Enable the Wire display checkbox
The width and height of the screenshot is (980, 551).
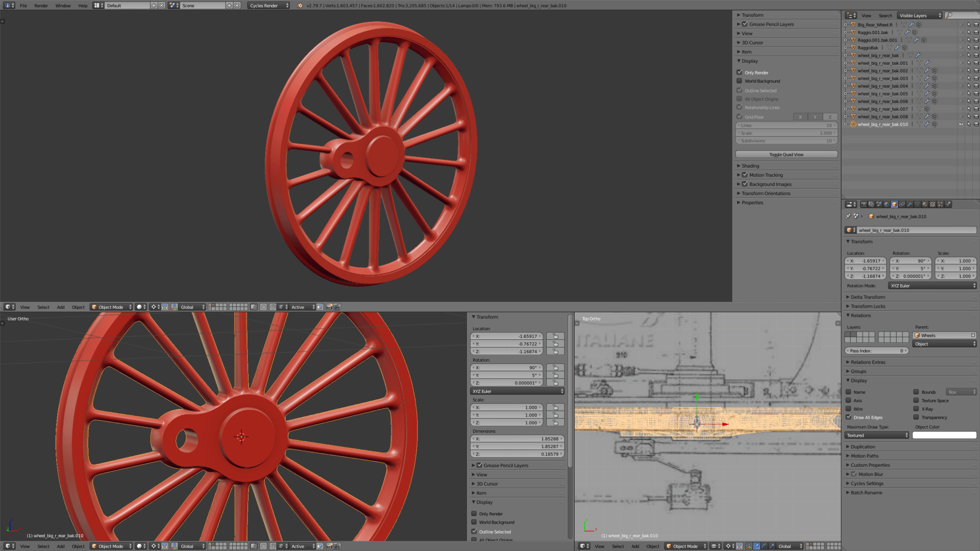[848, 409]
